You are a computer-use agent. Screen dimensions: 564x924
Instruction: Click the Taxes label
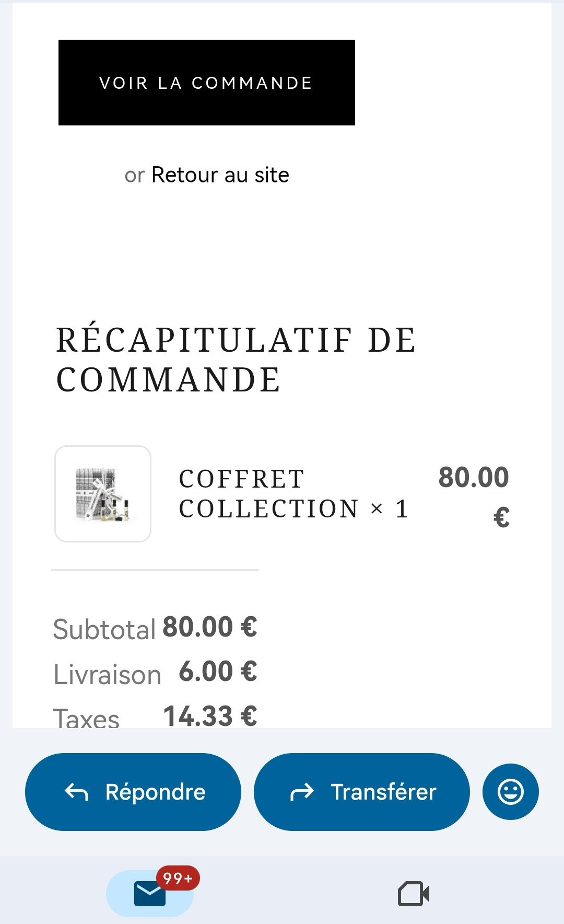87,718
